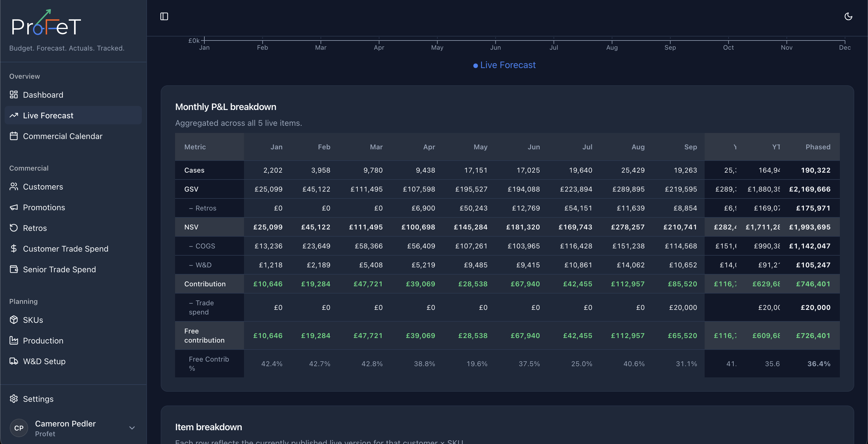Click the Item breakdown heading
This screenshot has height=444, width=868.
pos(208,427)
